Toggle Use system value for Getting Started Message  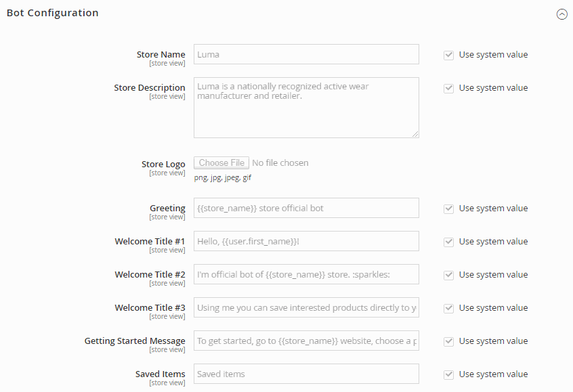click(448, 342)
